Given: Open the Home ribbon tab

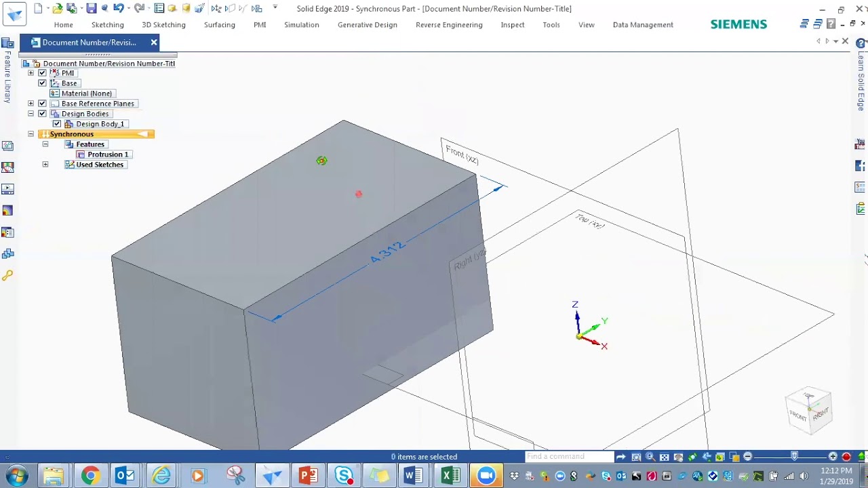Looking at the screenshot, I should click(x=64, y=25).
